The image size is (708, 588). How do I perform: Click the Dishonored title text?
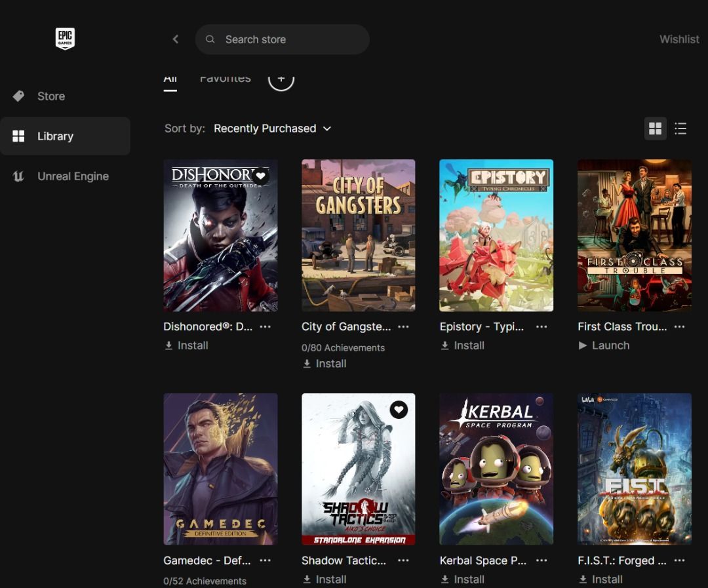tap(208, 326)
